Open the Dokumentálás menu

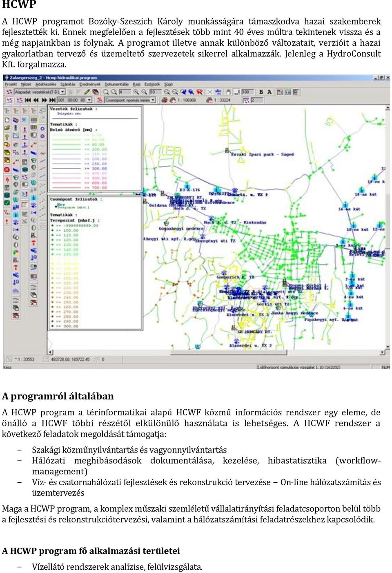[x=116, y=85]
